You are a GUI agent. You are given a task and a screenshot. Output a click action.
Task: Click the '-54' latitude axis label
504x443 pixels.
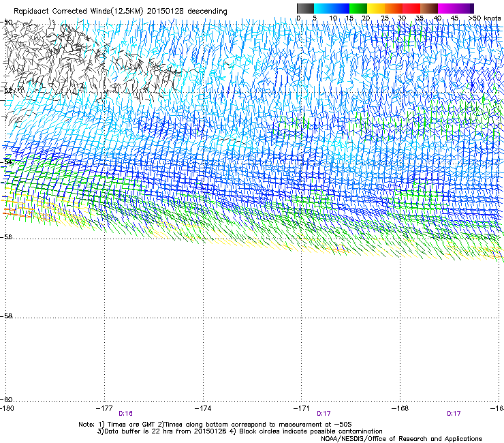pyautogui.click(x=6, y=162)
